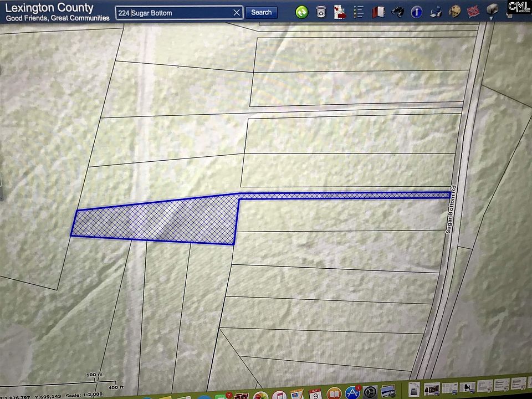532x399 pixels.
Task: Open Photo Booth in the dock
Action: [x=242, y=396]
